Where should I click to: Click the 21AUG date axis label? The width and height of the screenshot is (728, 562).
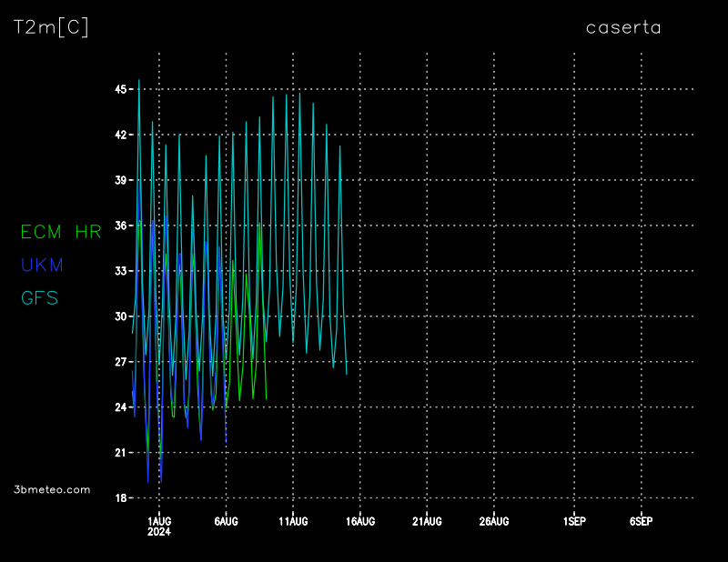427,521
